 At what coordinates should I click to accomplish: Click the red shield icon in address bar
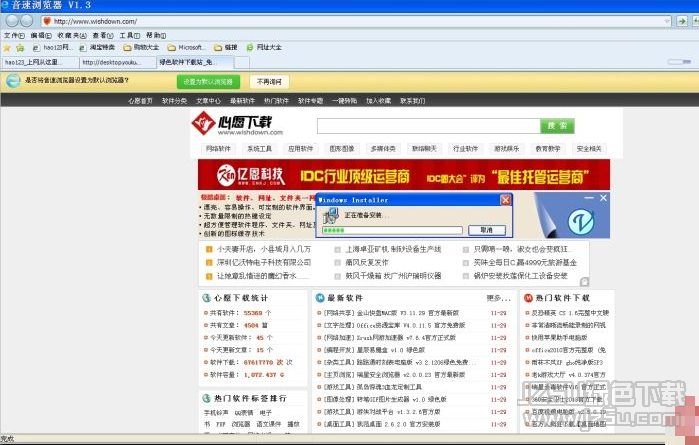pos(47,21)
